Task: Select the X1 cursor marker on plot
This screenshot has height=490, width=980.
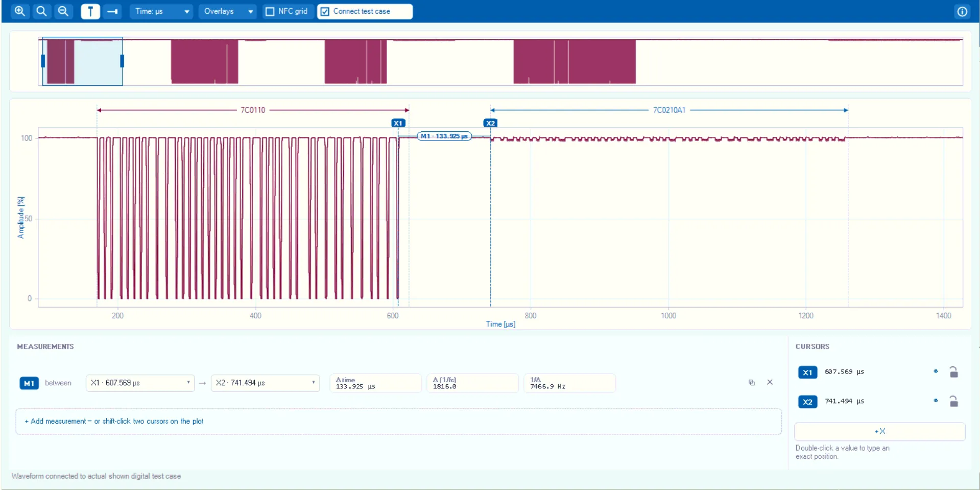Action: click(x=398, y=123)
